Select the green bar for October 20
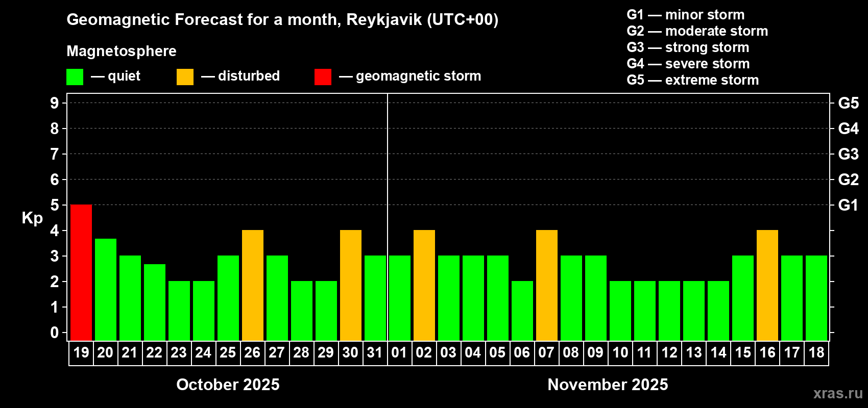868x408 pixels. coord(106,290)
